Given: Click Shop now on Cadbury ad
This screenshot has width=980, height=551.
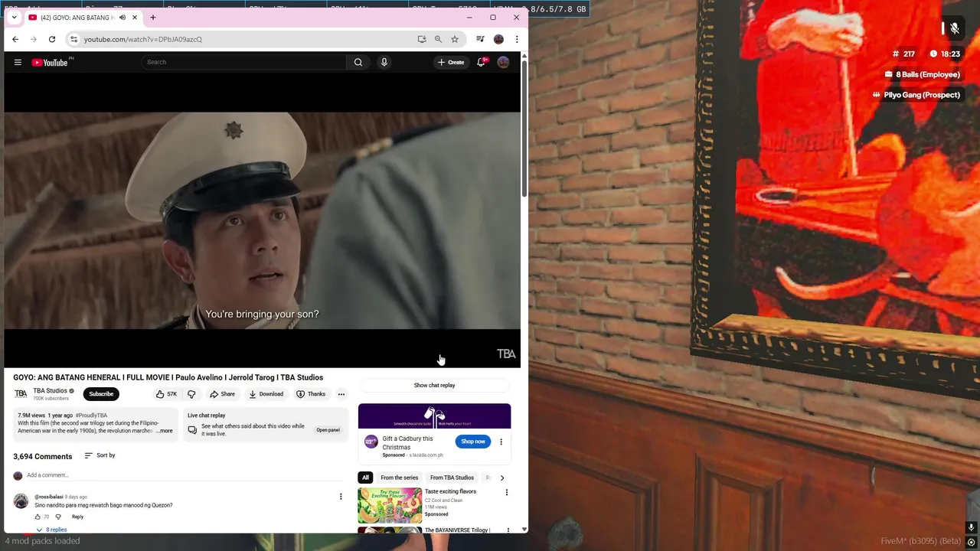Looking at the screenshot, I should click(x=473, y=442).
